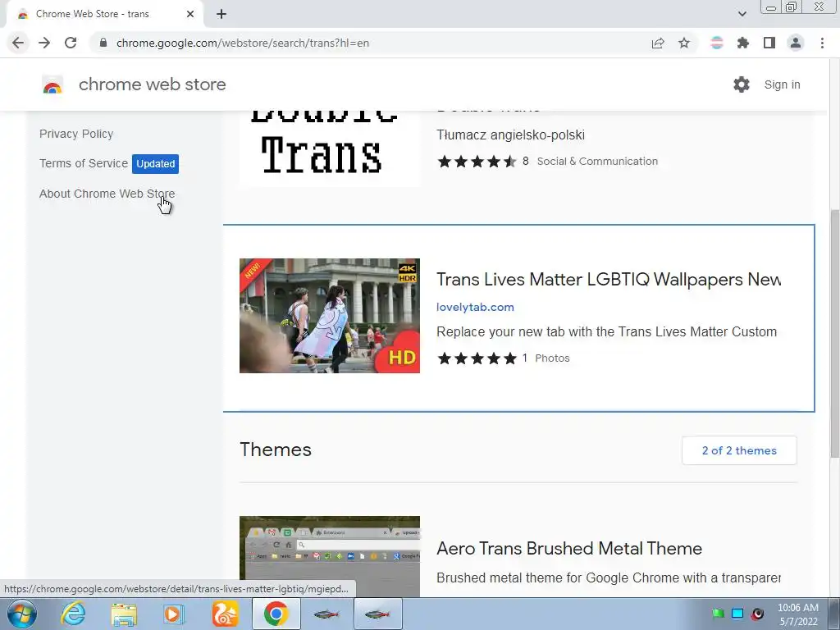Open the Chrome profile avatar
This screenshot has width=840, height=630.
796,43
